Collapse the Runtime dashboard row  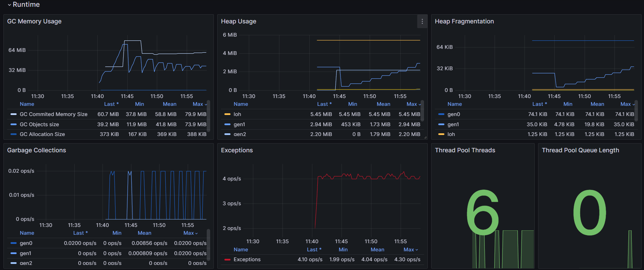(x=10, y=5)
